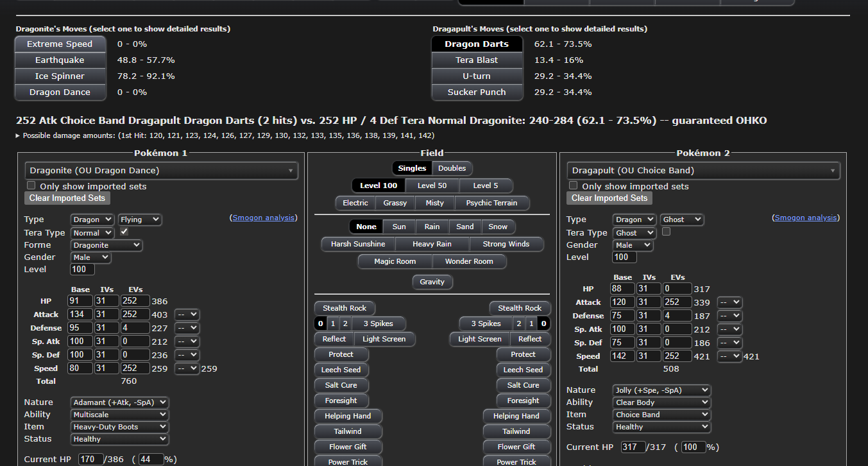The width and height of the screenshot is (868, 466).
Task: Enable Tailwind for Dragapult's side
Action: [x=516, y=431]
